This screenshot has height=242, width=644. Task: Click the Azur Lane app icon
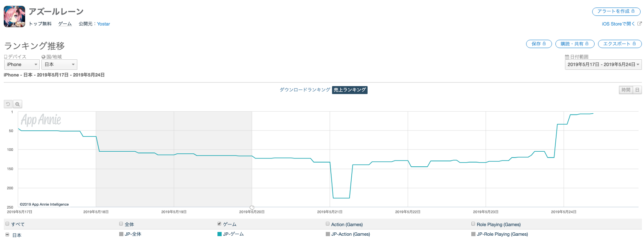pos(15,17)
